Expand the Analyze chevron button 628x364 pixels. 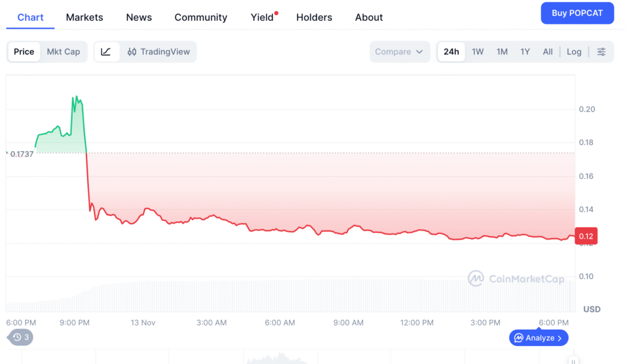pos(538,338)
